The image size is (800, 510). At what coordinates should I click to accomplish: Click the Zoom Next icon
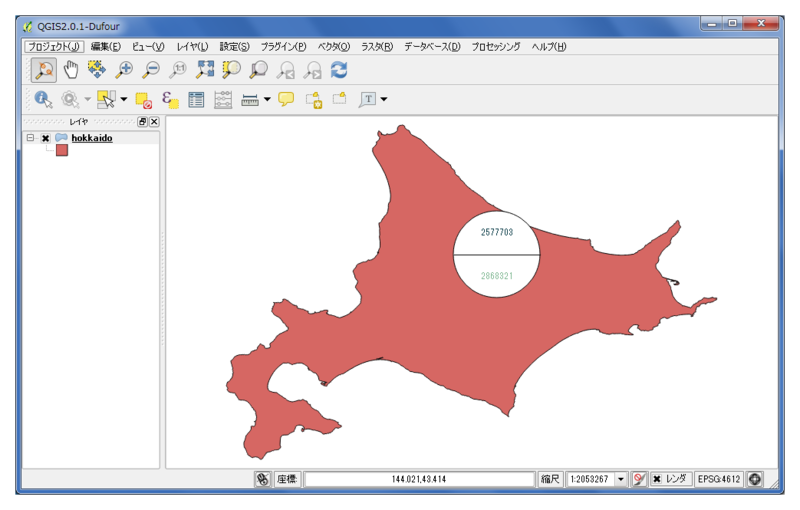click(x=313, y=70)
